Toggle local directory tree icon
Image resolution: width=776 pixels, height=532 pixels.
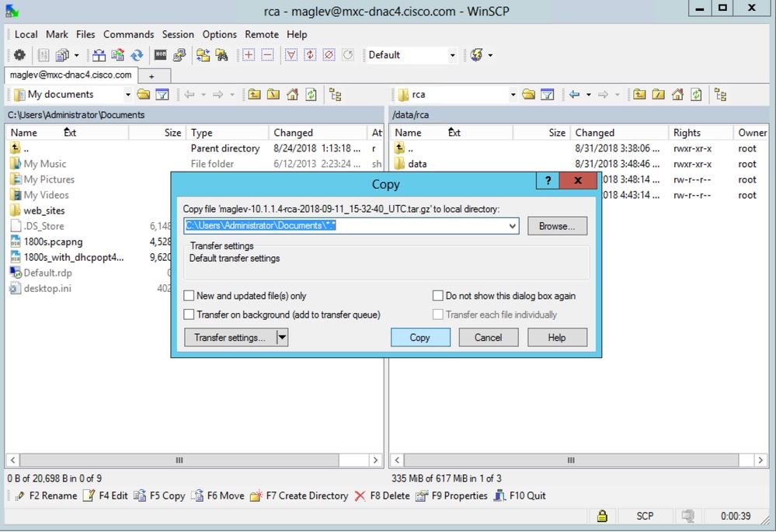click(336, 95)
